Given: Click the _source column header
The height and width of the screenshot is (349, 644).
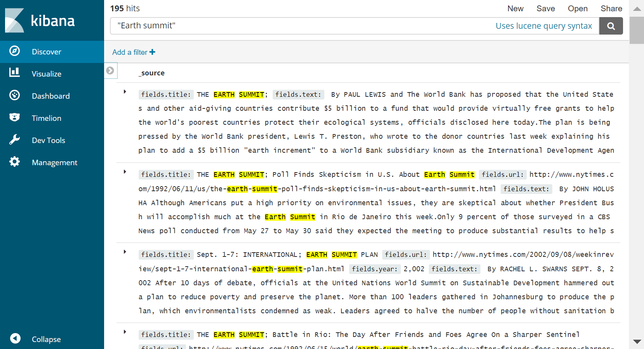Looking at the screenshot, I should [151, 73].
